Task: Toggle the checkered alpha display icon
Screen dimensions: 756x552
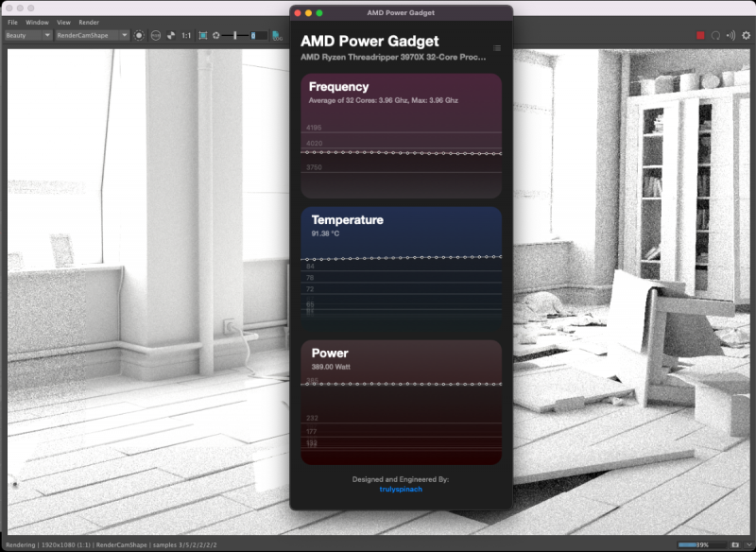Action: pyautogui.click(x=171, y=35)
